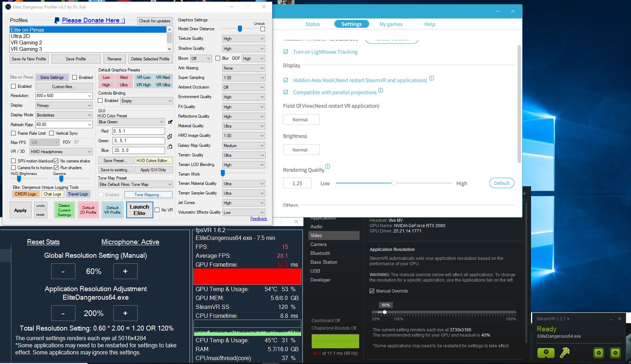
Task: Enable SRV motion blackout checkbox
Action: coord(13,161)
